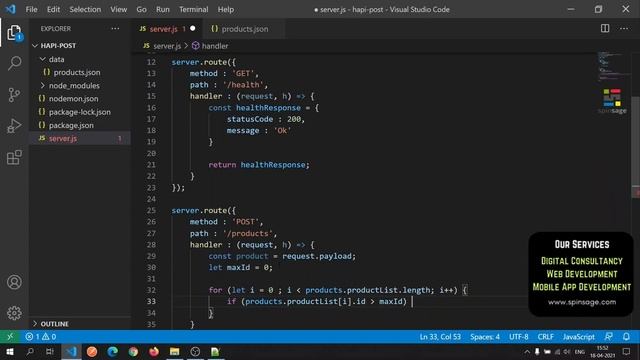Image resolution: width=640 pixels, height=360 pixels.
Task: Open the View menu
Action: pos(118,9)
